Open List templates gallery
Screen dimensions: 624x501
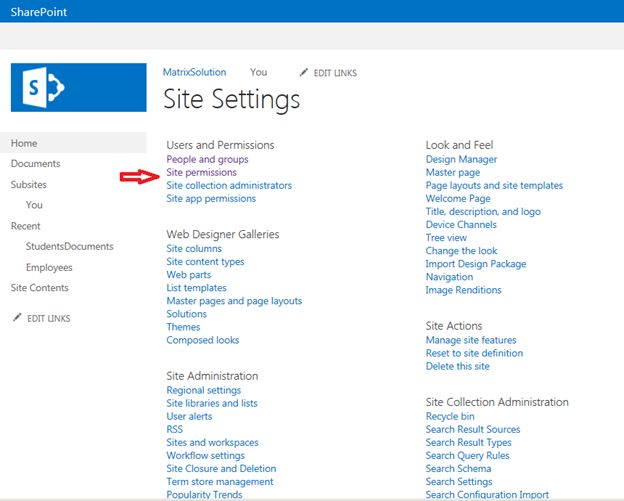tap(196, 288)
